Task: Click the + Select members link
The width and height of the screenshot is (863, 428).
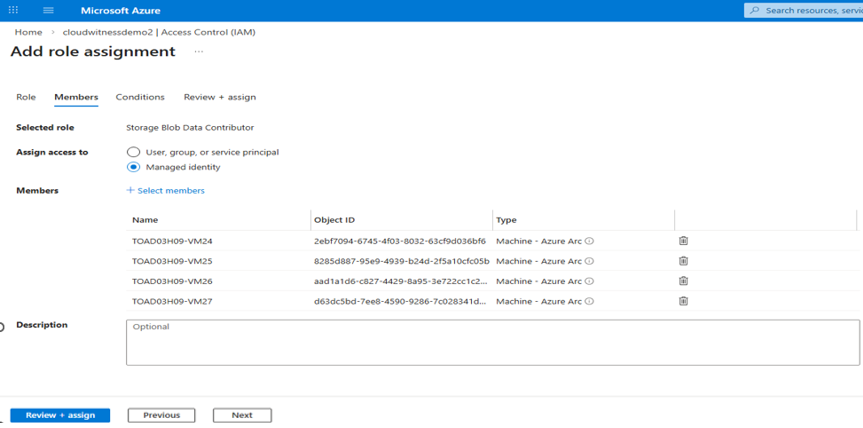Action: (166, 190)
